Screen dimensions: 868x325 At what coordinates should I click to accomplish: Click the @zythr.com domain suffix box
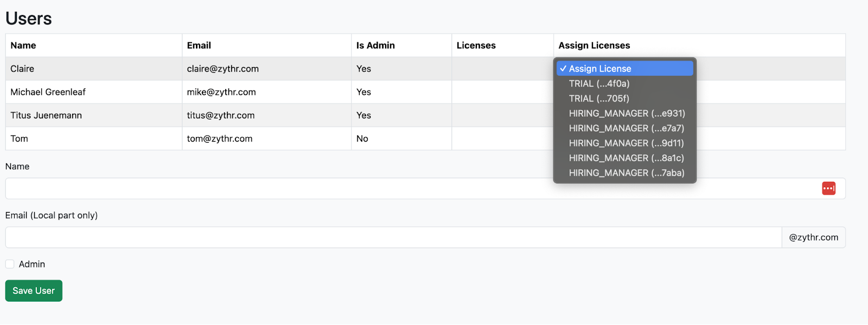[x=813, y=237]
